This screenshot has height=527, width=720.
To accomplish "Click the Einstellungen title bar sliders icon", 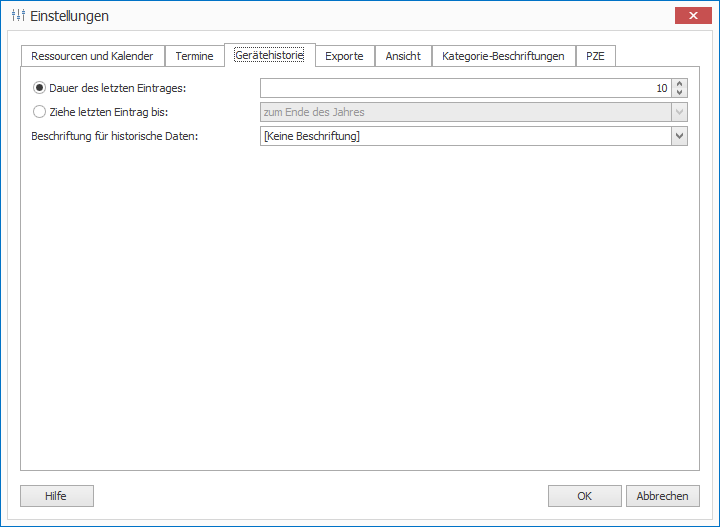I will click(18, 16).
